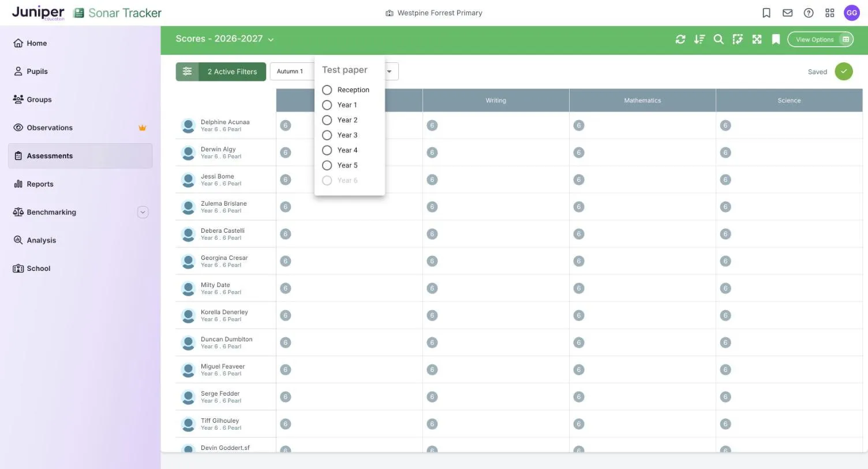Click the View Options button

click(x=820, y=39)
